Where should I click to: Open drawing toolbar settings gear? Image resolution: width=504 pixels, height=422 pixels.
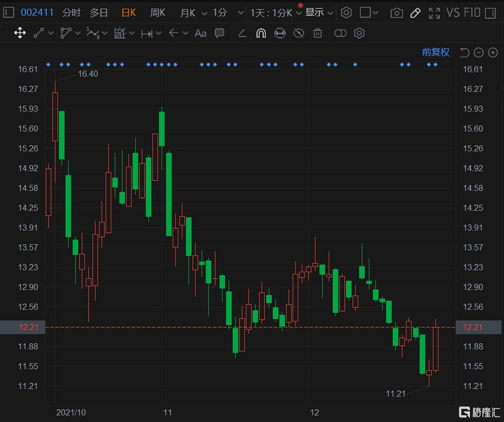[x=359, y=33]
